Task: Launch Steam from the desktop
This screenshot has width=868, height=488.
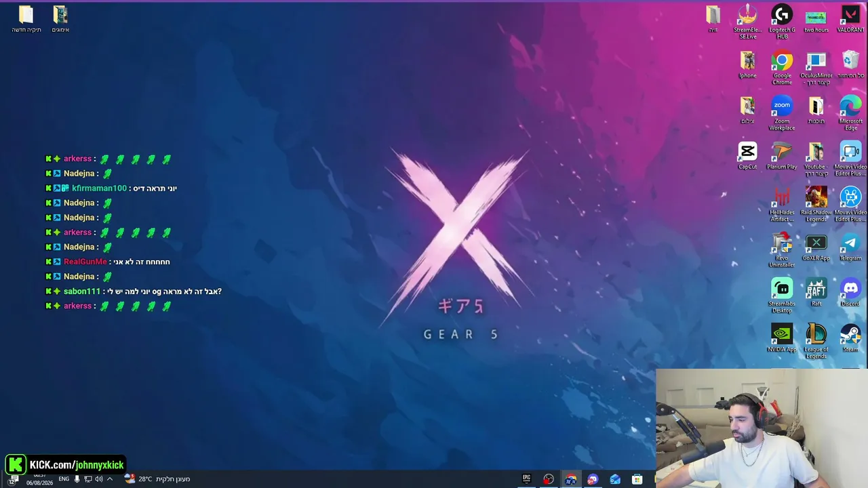Action: pos(850,338)
